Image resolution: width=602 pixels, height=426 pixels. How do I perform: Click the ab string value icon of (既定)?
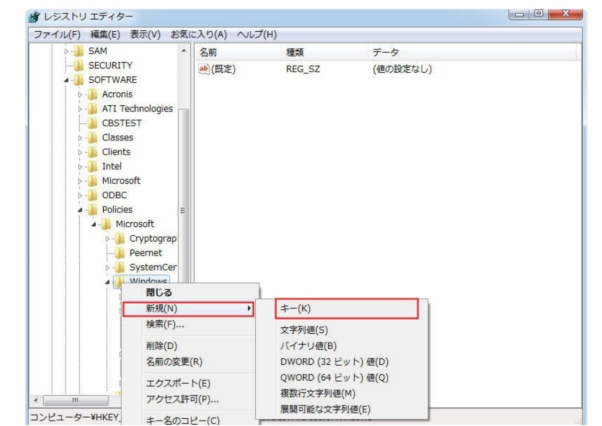[203, 69]
